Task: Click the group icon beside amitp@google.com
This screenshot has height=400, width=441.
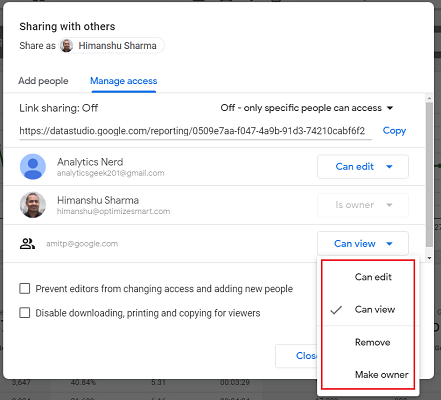Action: [27, 244]
